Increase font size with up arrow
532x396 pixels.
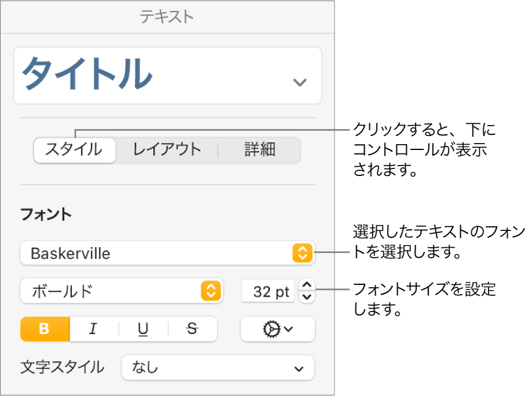[307, 284]
